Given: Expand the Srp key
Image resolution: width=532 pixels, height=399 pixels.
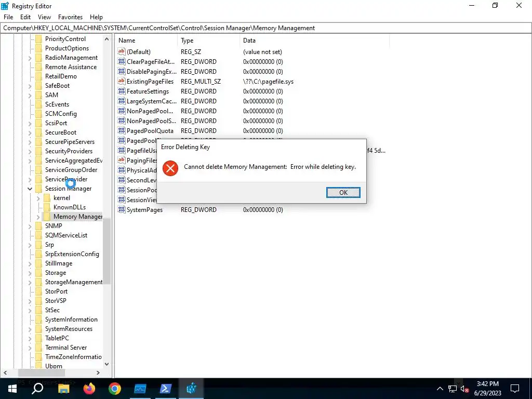Looking at the screenshot, I should pyautogui.click(x=30, y=245).
